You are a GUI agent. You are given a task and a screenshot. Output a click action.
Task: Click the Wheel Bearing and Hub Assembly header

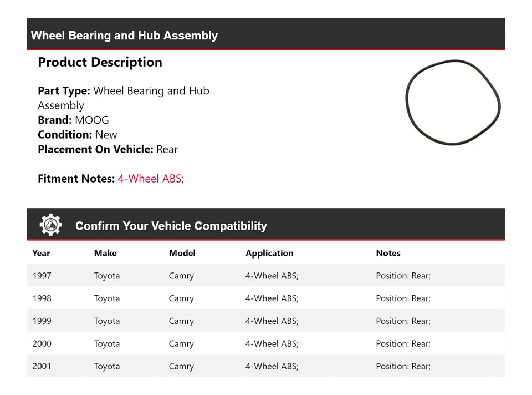coord(124,36)
